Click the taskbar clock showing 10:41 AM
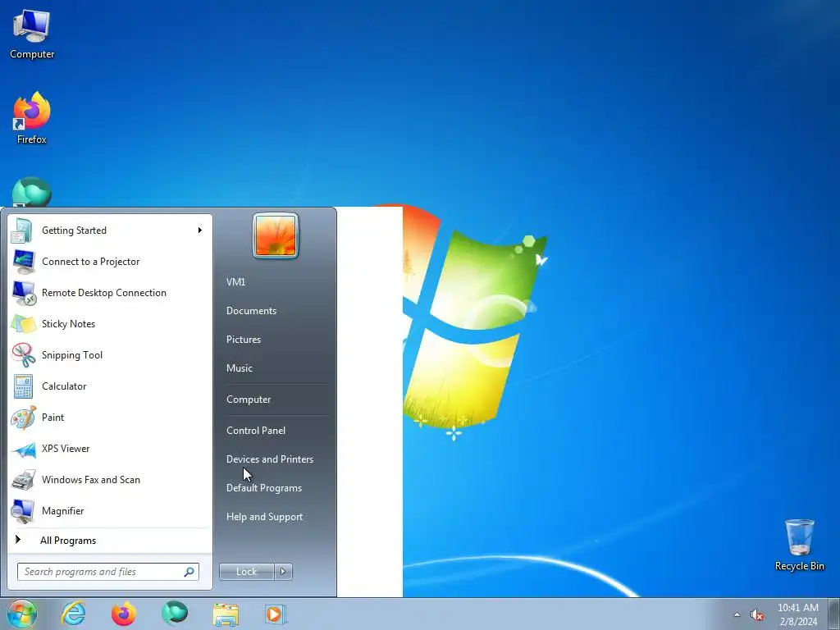 click(797, 608)
